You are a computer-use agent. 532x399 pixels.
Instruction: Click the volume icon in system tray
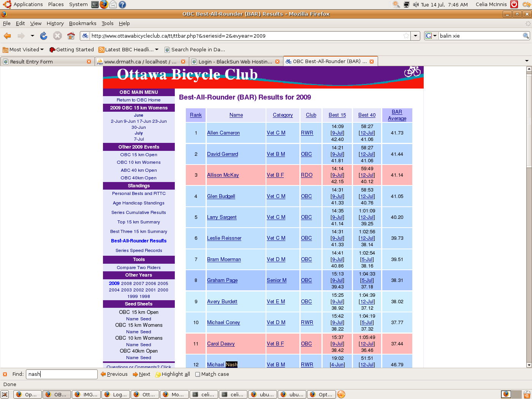coord(416,5)
